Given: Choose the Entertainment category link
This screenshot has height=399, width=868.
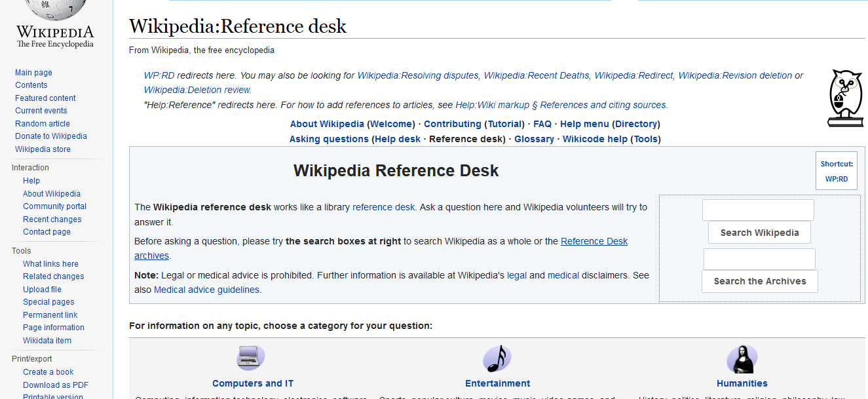Looking at the screenshot, I should click(498, 383).
